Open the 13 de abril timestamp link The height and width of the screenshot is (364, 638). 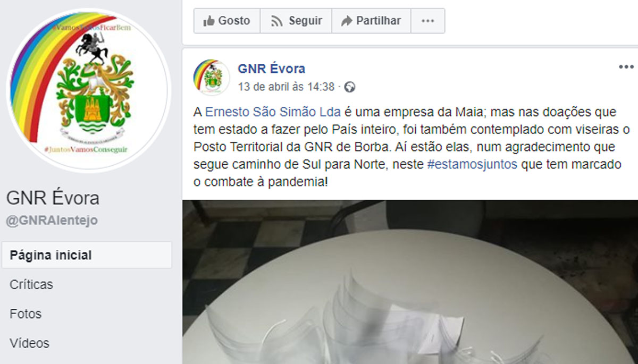286,87
